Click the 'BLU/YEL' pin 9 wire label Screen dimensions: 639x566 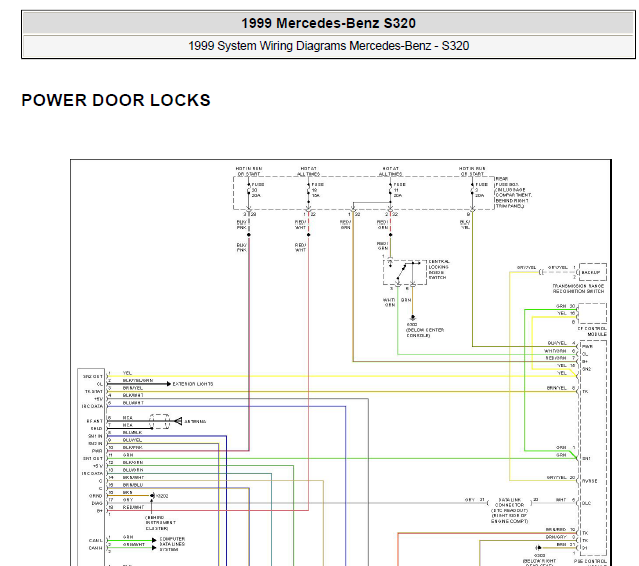coord(132,440)
